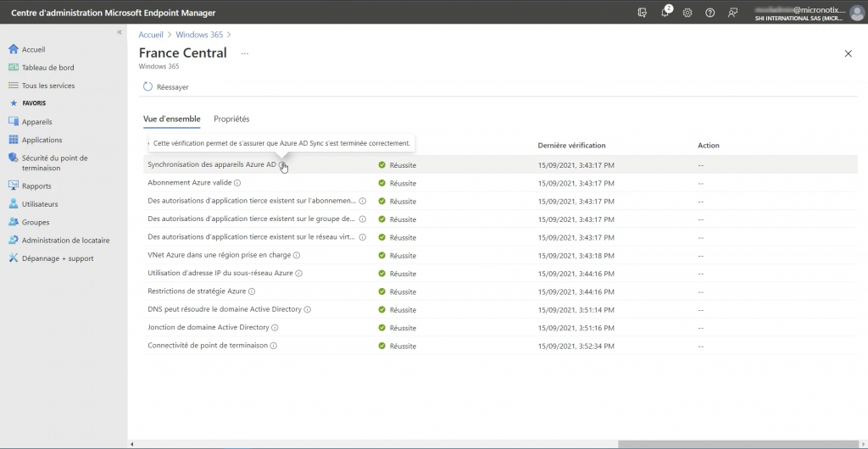Click info icon beside Jonction de domaine Active Directory
The width and height of the screenshot is (868, 449).
pyautogui.click(x=275, y=328)
